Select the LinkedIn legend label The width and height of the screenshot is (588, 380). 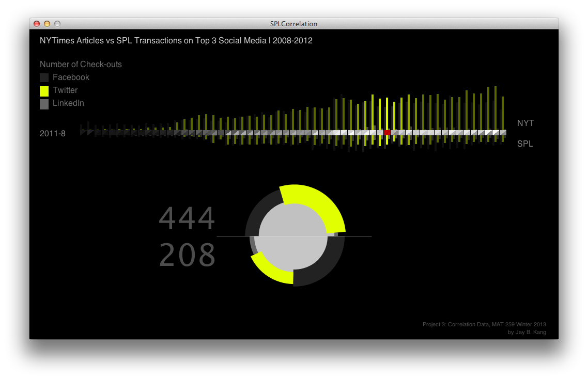click(68, 103)
